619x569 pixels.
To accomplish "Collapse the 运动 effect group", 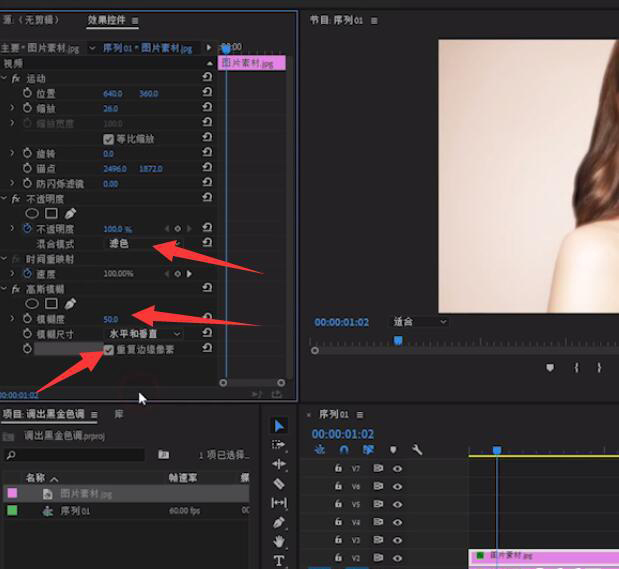I will point(4,78).
